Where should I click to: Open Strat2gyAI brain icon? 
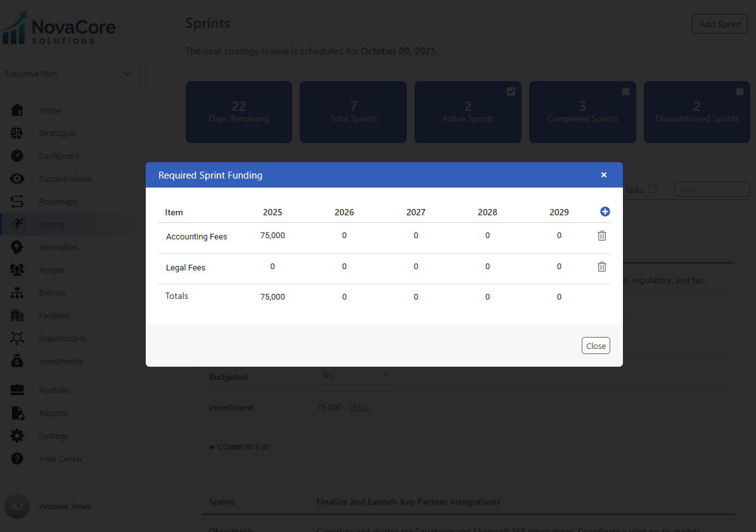coord(17,133)
